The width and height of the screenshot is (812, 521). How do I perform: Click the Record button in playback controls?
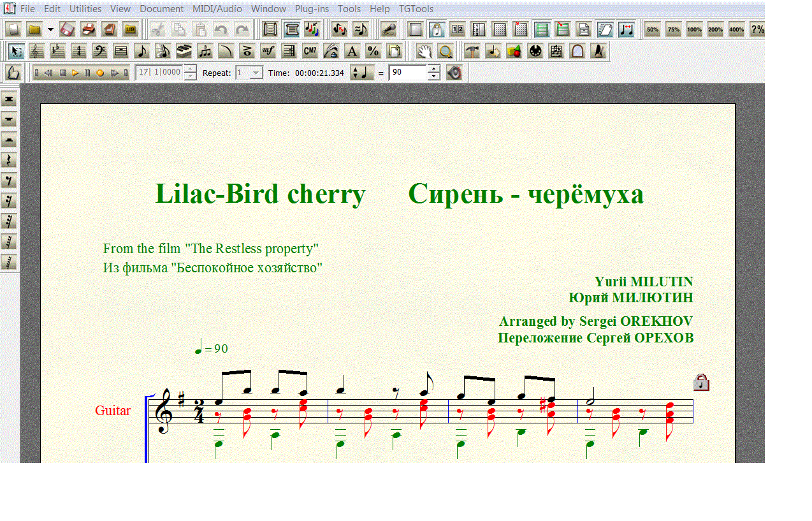[100, 73]
